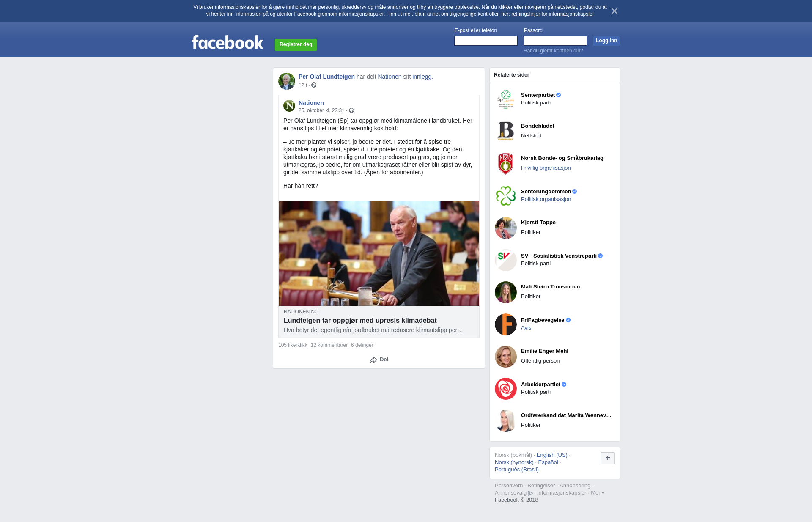Click the globe privacy icon by 12 t
The height and width of the screenshot is (522, 812).
click(x=314, y=85)
